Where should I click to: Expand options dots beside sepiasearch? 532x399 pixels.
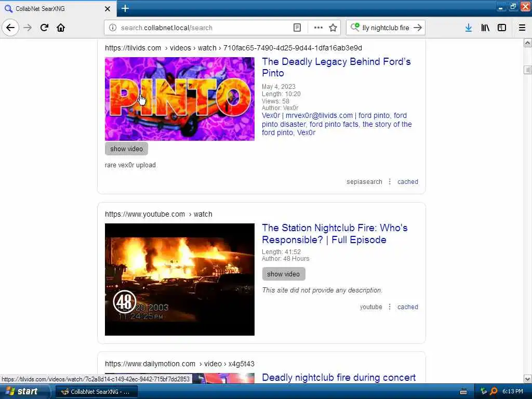pyautogui.click(x=390, y=181)
